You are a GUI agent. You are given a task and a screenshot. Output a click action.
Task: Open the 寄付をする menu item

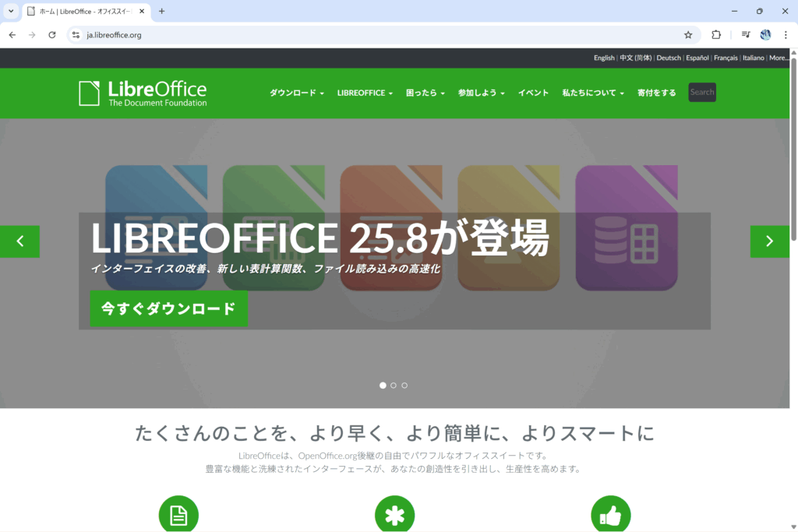pos(656,93)
